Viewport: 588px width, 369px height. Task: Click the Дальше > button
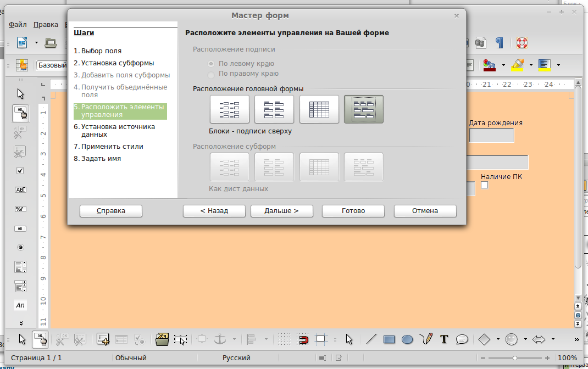click(x=281, y=211)
